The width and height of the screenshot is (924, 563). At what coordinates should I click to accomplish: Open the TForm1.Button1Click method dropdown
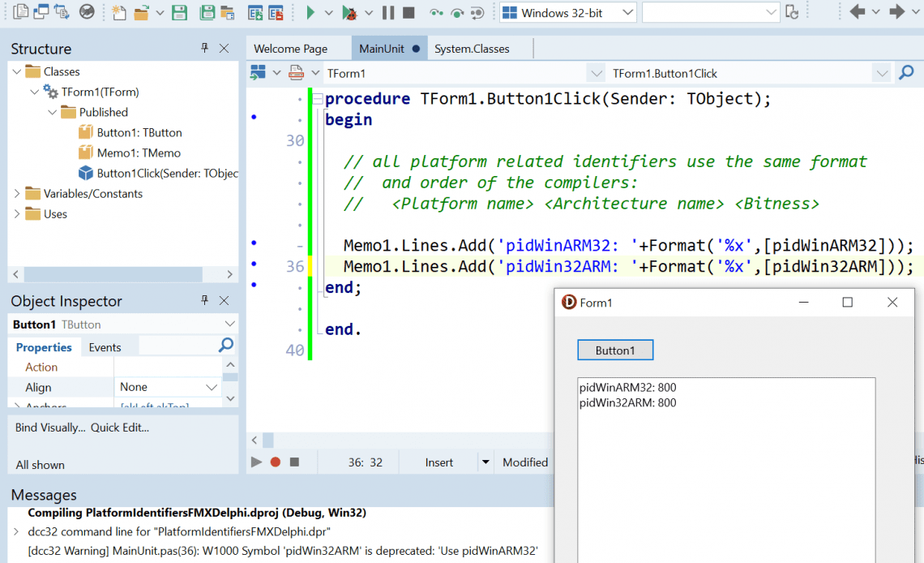[x=882, y=74]
